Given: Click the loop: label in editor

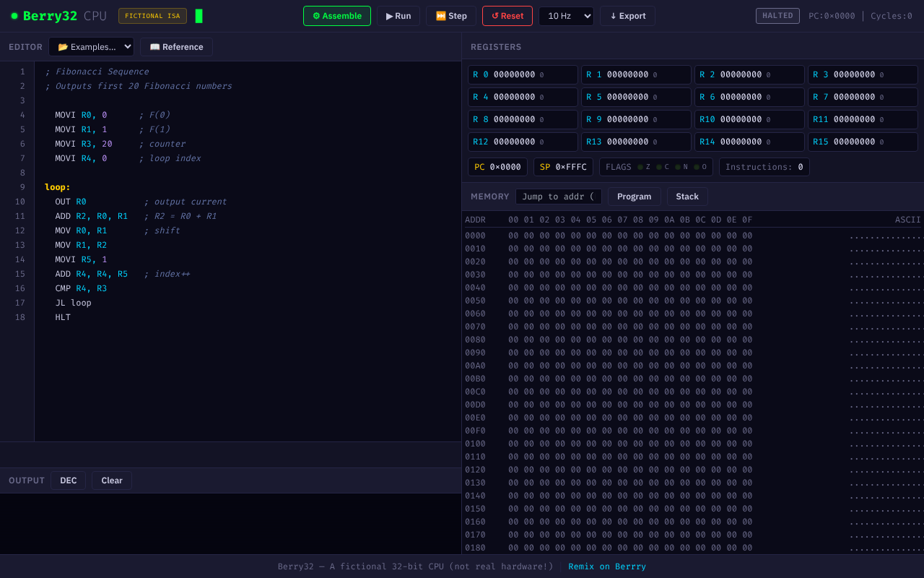Looking at the screenshot, I should point(58,187).
